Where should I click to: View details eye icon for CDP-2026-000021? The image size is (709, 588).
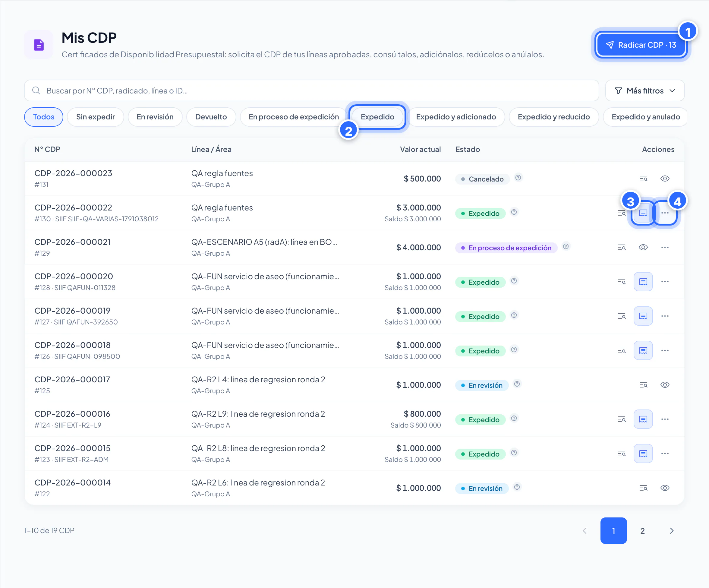[643, 248]
